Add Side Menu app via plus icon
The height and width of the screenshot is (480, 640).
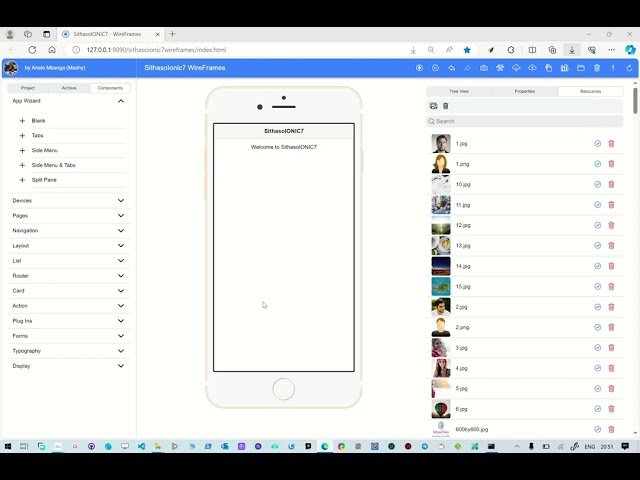coord(22,151)
